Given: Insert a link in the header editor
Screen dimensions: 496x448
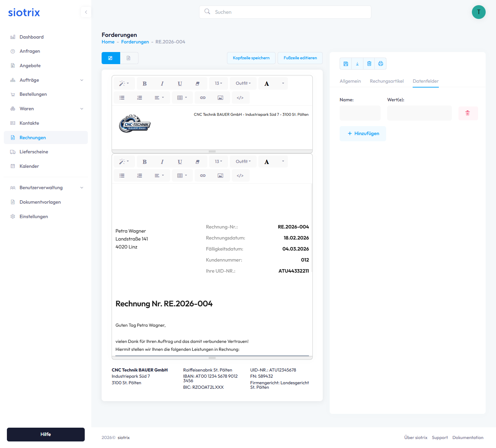Looking at the screenshot, I should (203, 98).
